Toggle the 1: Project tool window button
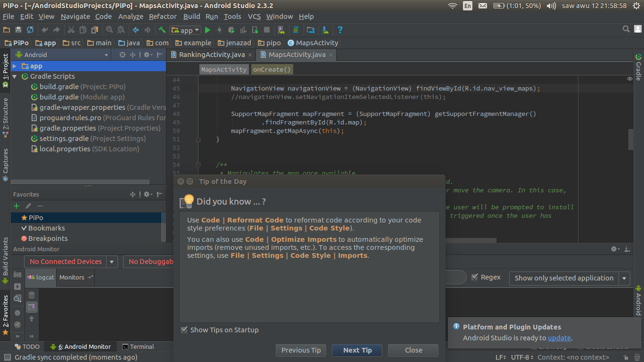 click(5, 71)
